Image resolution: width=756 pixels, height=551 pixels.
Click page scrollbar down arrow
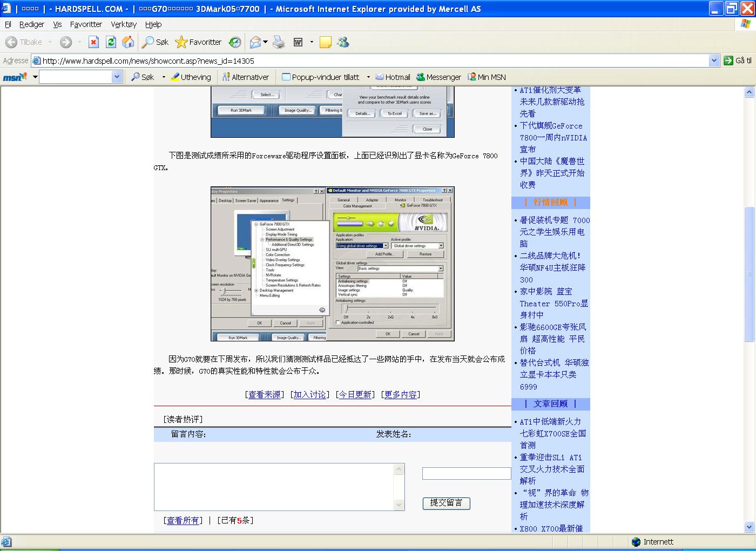pos(749,527)
